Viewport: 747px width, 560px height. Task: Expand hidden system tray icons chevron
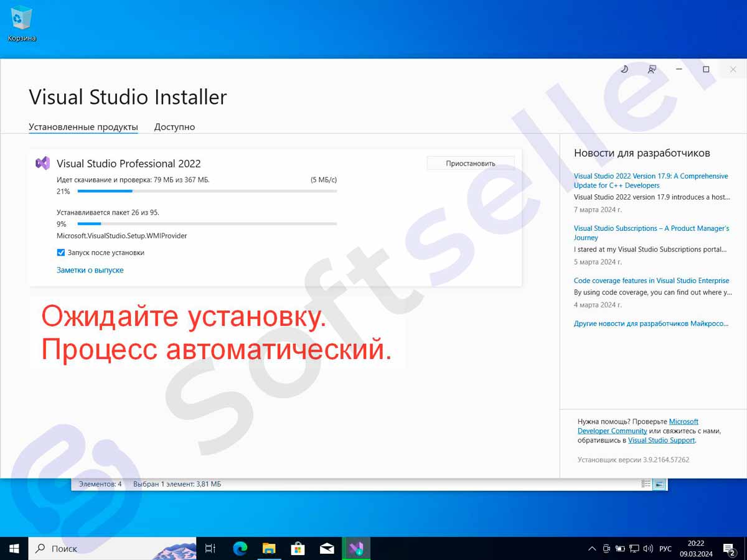click(x=591, y=549)
